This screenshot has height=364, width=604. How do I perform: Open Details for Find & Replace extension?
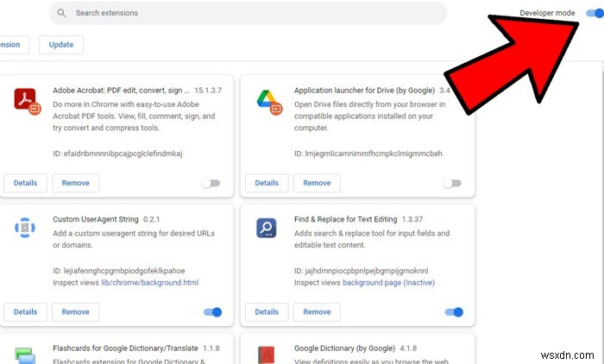pyautogui.click(x=267, y=312)
